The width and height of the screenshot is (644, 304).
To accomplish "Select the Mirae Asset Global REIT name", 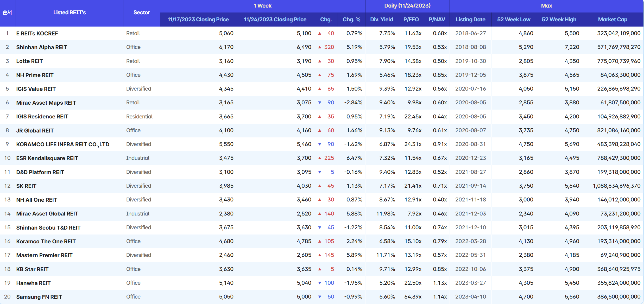I will point(47,214).
